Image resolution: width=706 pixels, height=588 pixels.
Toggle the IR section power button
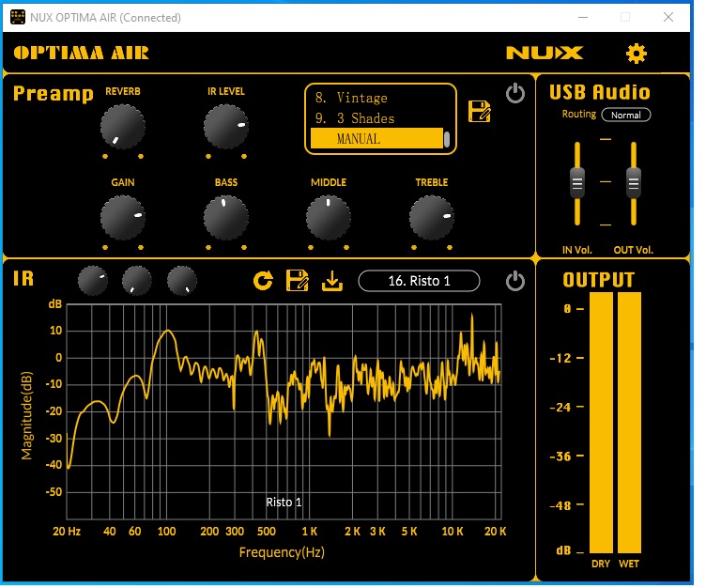(x=514, y=280)
